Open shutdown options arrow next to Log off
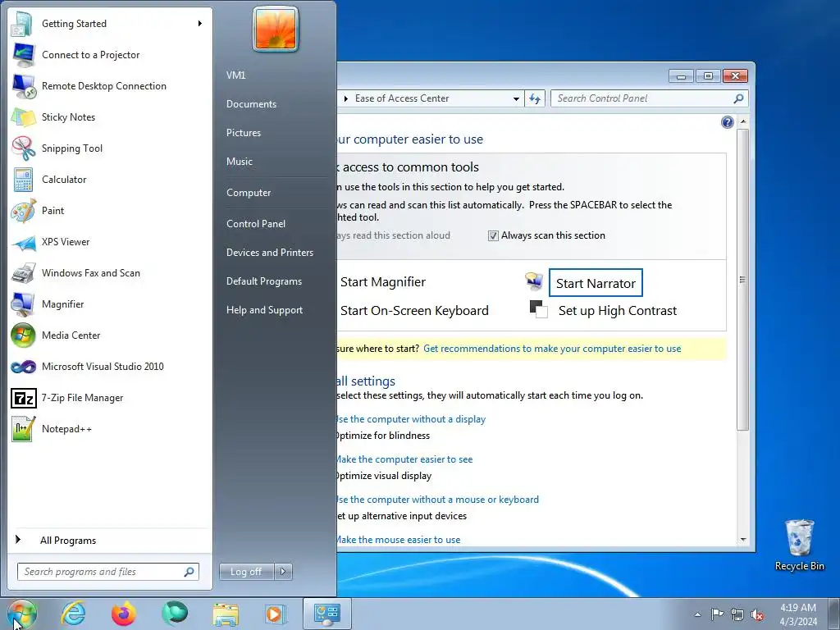Viewport: 840px width, 630px height. pos(283,572)
